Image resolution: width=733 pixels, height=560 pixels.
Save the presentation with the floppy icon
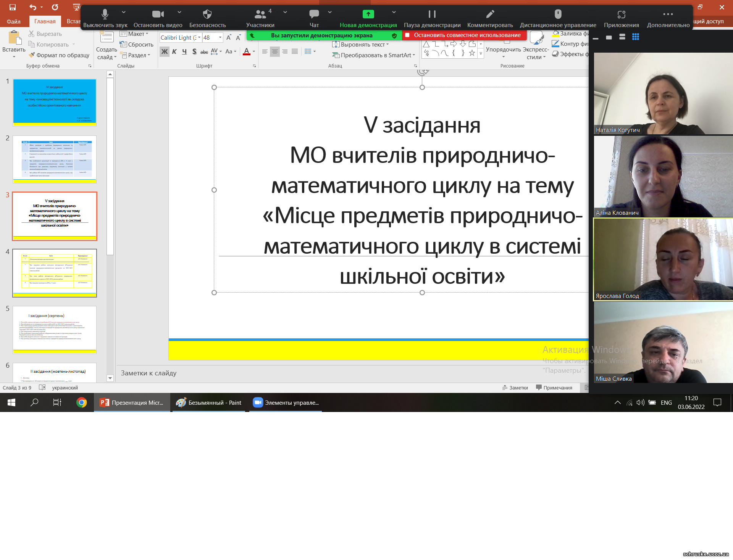point(12,7)
